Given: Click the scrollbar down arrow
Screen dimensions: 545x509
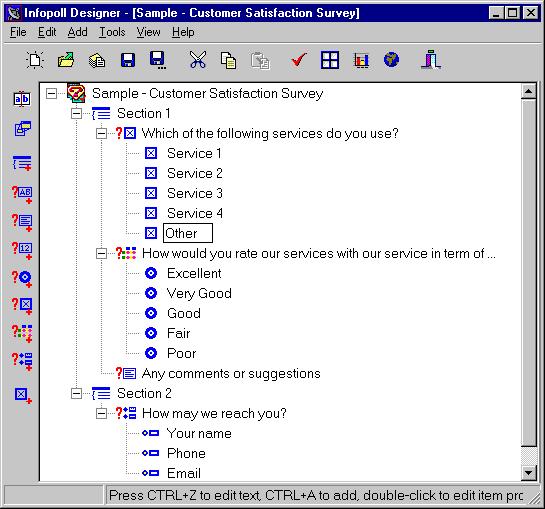Looking at the screenshot, I should (x=529, y=473).
